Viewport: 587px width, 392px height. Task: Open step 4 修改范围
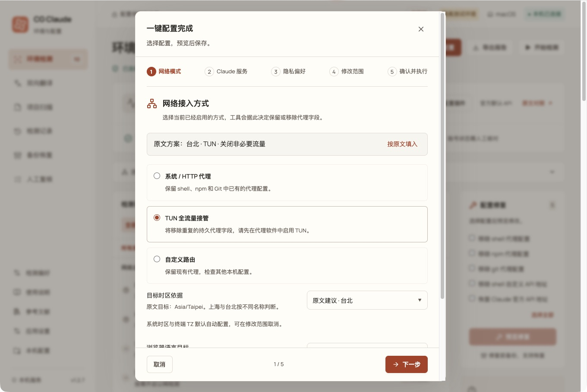tap(347, 72)
